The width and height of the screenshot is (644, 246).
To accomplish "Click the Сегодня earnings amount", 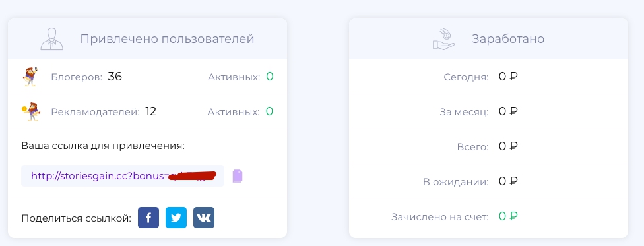I will tap(508, 77).
